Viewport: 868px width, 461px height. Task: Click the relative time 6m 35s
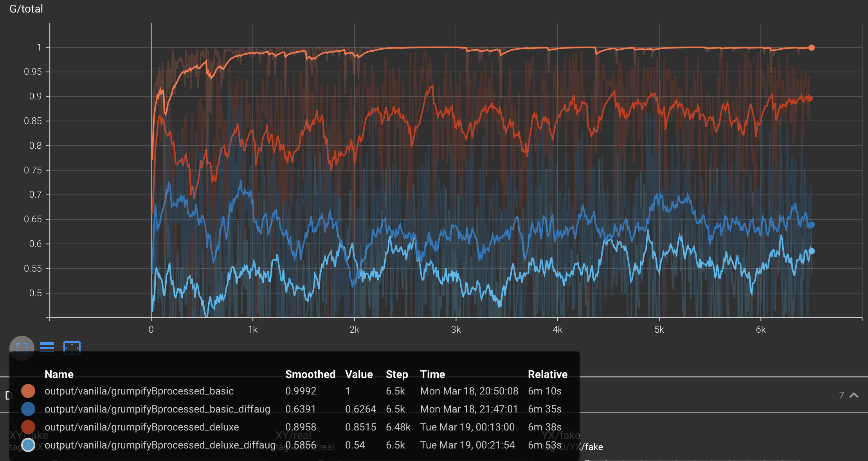[545, 409]
